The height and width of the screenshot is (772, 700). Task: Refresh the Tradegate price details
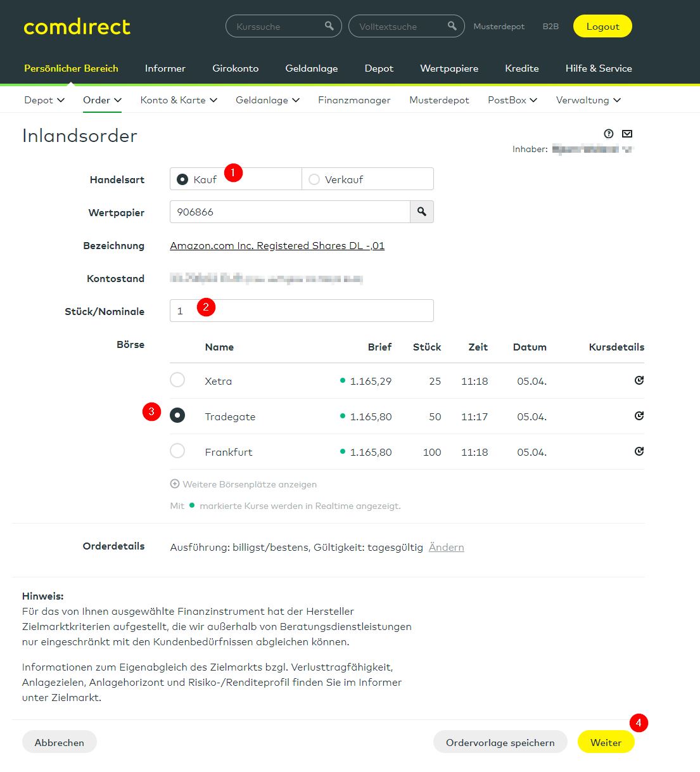pos(639,416)
